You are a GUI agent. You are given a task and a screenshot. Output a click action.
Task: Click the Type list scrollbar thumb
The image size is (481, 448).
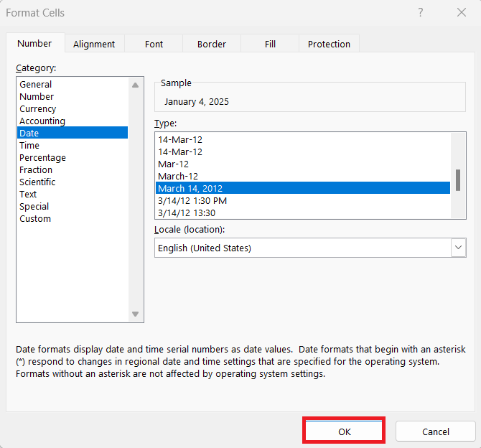(x=458, y=180)
